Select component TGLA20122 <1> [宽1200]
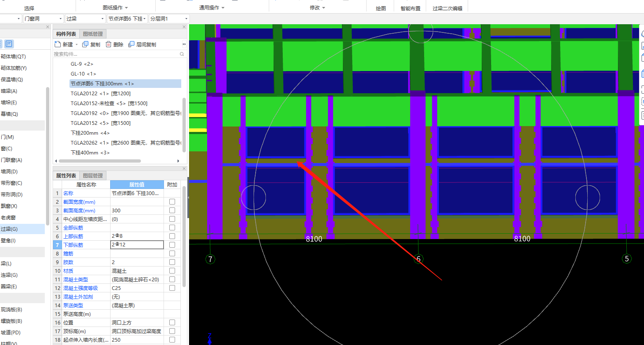This screenshot has height=345, width=644. 101,94
